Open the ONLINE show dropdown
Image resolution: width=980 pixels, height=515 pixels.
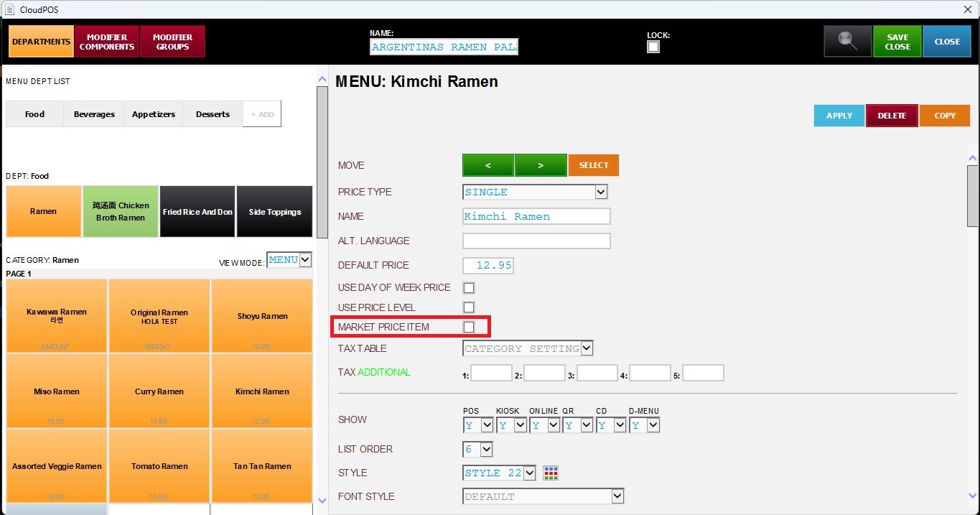[544, 425]
